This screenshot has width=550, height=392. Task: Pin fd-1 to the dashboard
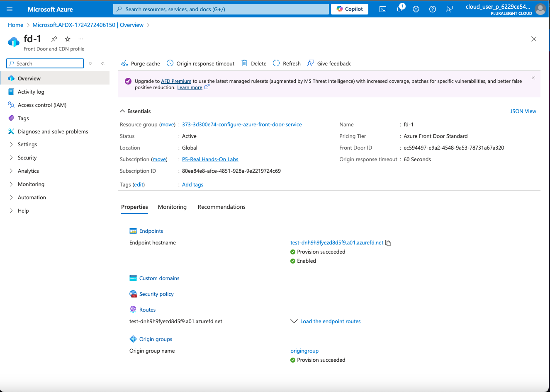(54, 39)
